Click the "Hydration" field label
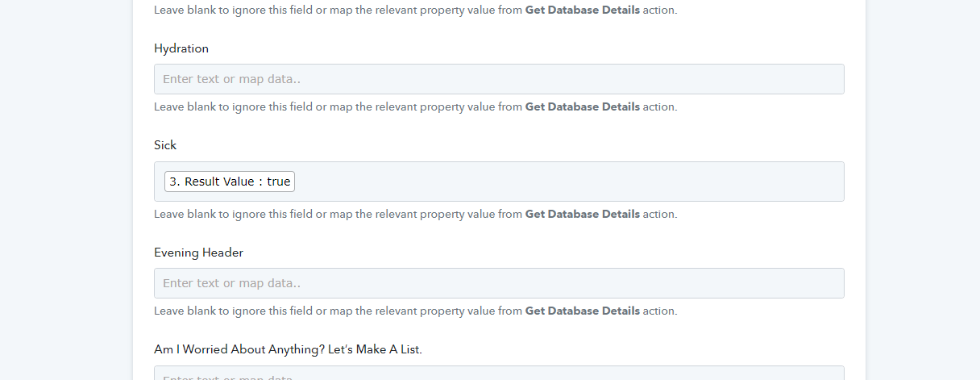 click(x=181, y=48)
